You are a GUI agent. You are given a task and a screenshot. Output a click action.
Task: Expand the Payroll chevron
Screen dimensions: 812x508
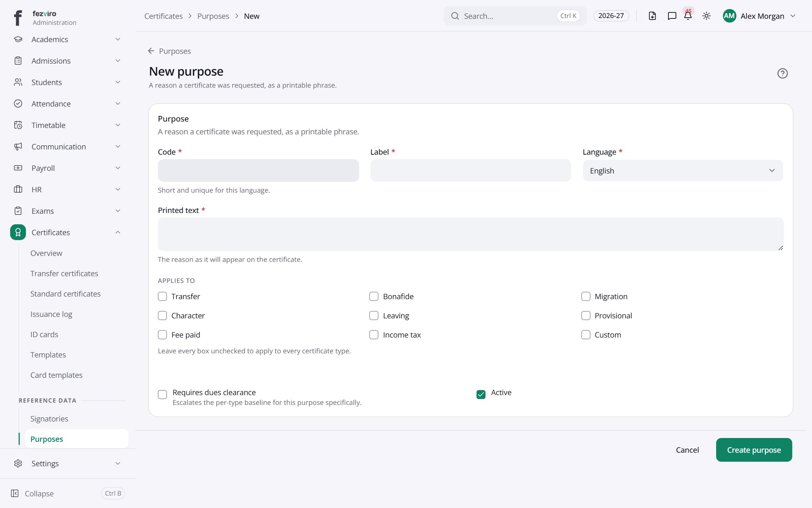click(x=118, y=168)
